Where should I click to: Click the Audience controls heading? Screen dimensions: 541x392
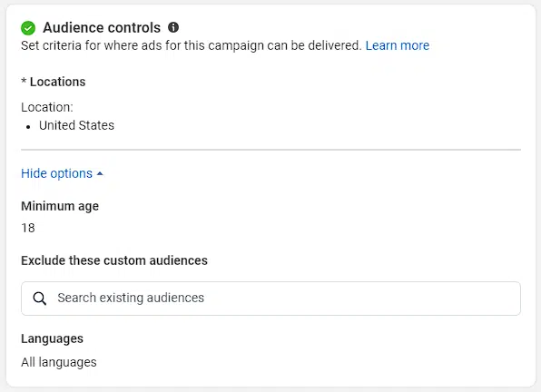[102, 27]
